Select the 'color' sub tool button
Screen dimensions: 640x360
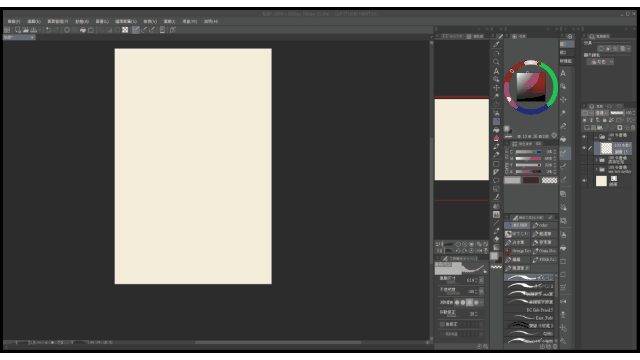coord(544,225)
